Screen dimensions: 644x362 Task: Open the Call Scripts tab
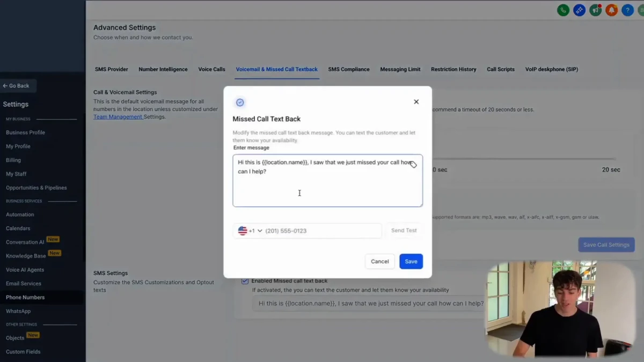(500, 69)
